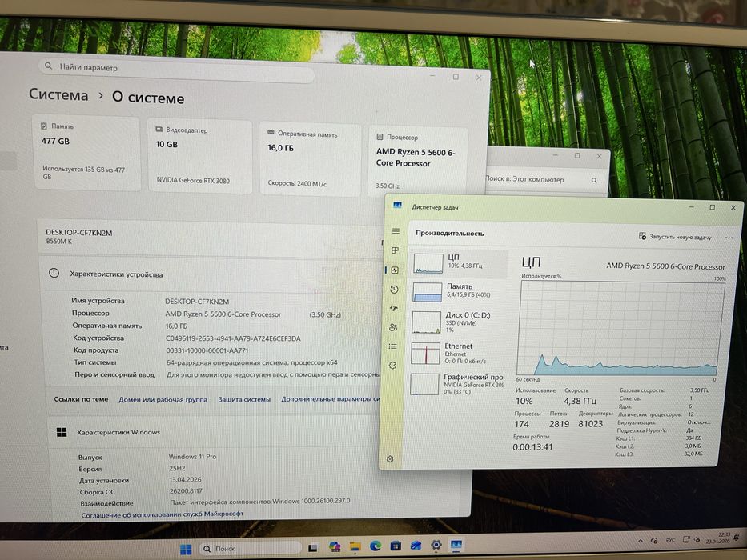This screenshot has height=560, width=747.
Task: Open 'Защита системы' link
Action: 244,399
